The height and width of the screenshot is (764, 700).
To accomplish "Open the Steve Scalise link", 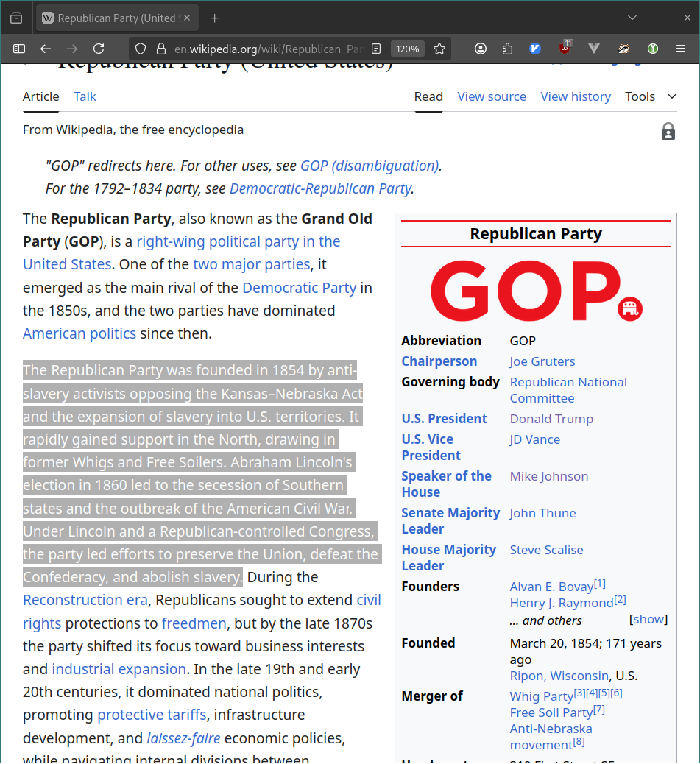I will click(x=547, y=550).
